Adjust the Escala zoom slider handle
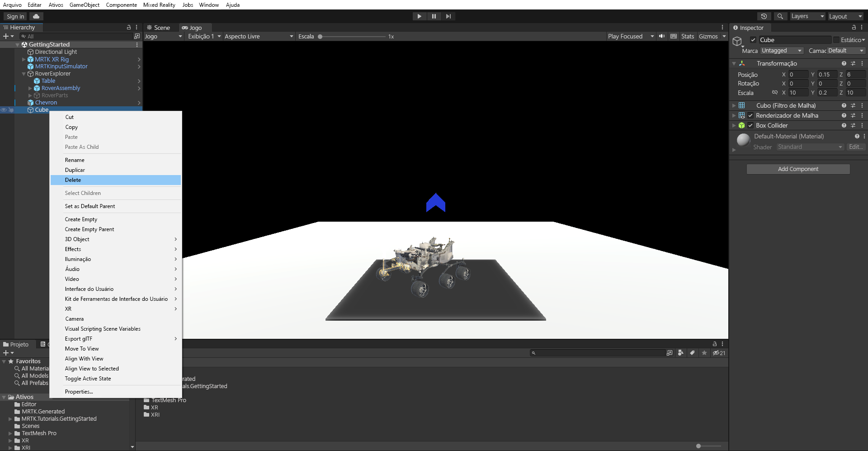Image resolution: width=868 pixels, height=451 pixels. [320, 36]
